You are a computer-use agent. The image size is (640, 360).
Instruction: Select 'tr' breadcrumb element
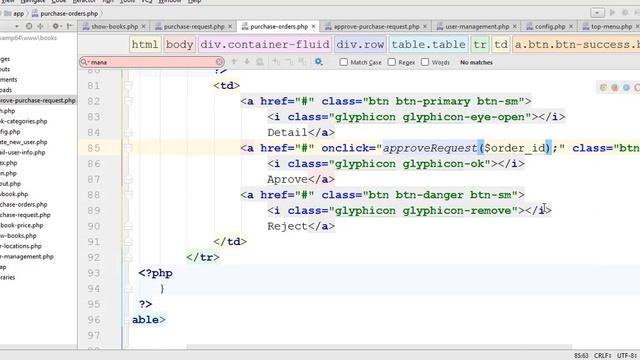pos(480,44)
